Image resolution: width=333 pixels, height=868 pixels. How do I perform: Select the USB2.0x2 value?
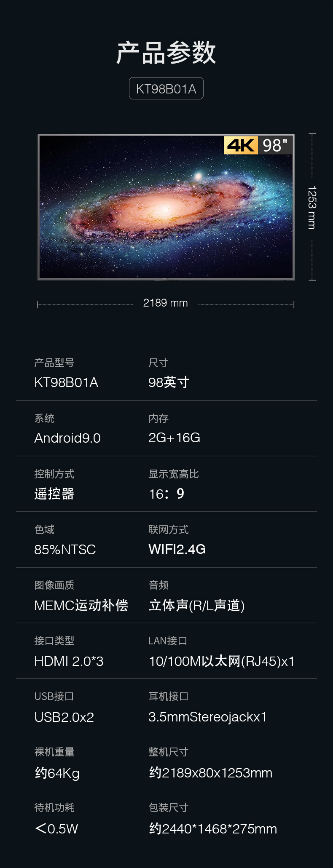point(64,717)
